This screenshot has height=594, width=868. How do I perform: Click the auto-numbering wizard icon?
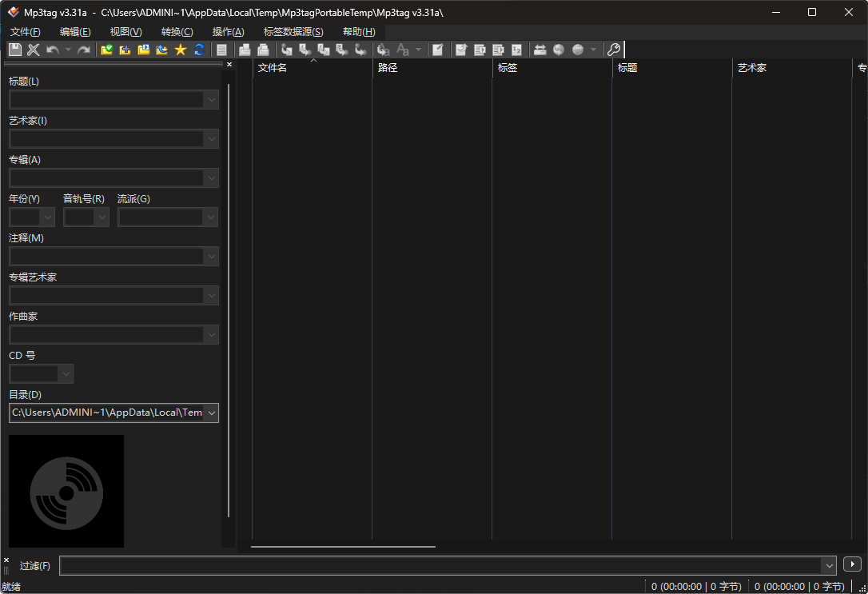[517, 50]
